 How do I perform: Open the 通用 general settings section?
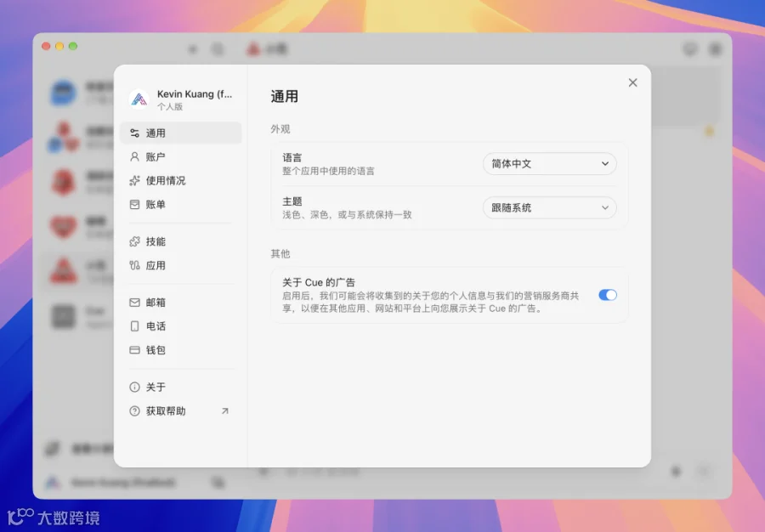tap(180, 133)
